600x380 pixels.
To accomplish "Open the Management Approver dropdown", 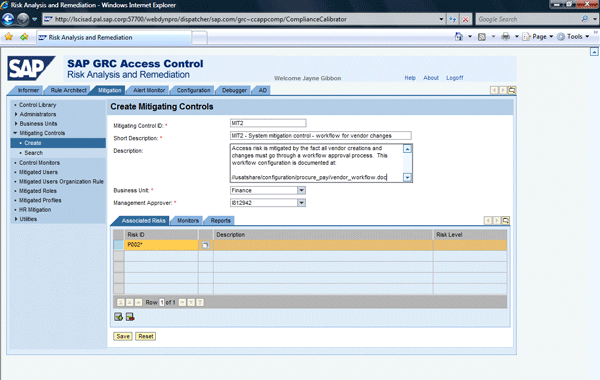I will 302,203.
